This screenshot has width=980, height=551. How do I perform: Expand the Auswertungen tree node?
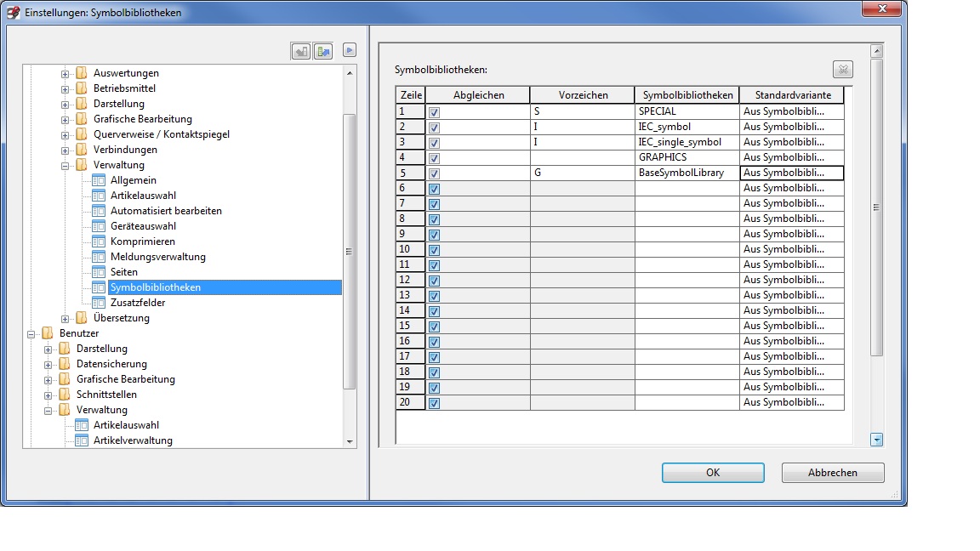click(65, 74)
